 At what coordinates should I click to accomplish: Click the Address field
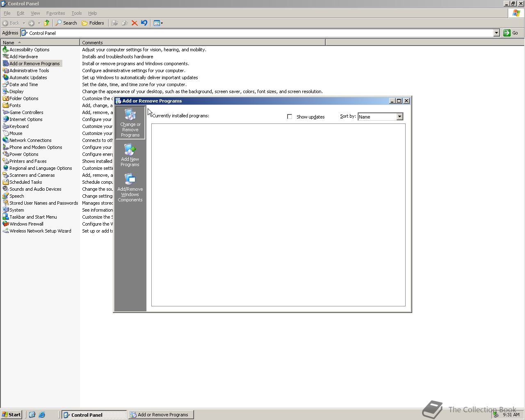click(257, 33)
